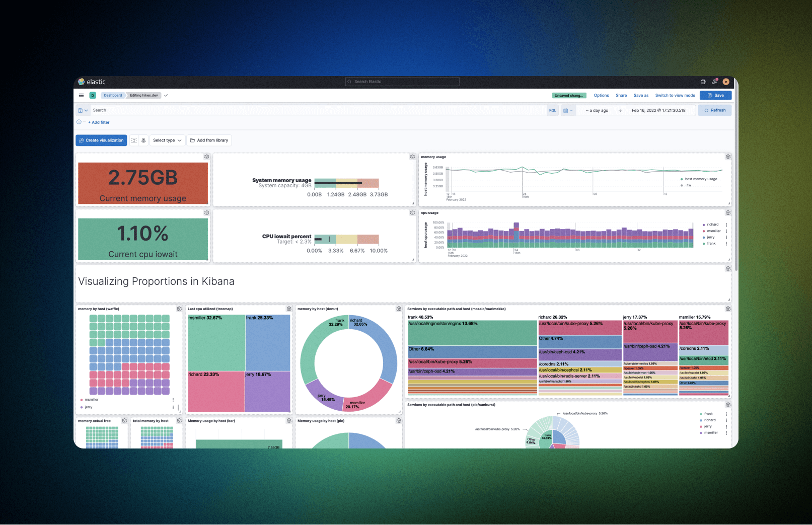Image resolution: width=812 pixels, height=525 pixels.
Task: Open gear options for memory by host (waffle)
Action: point(179,309)
